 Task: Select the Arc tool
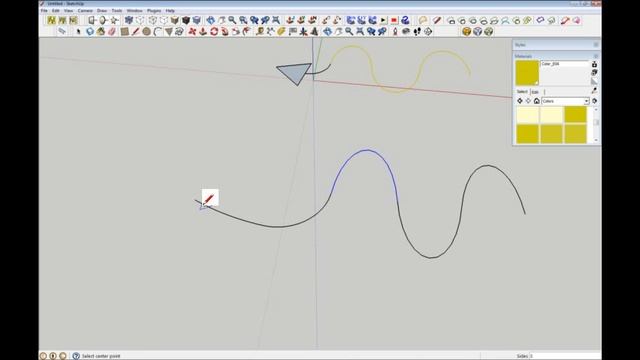[158, 31]
